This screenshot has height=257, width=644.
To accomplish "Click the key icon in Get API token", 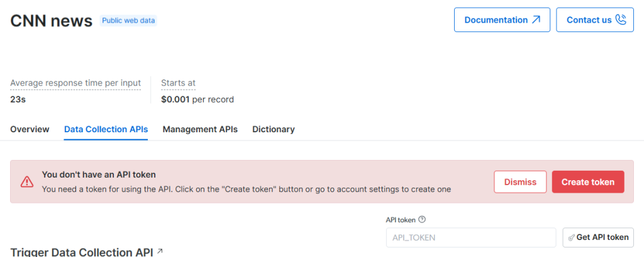I will pyautogui.click(x=571, y=237).
